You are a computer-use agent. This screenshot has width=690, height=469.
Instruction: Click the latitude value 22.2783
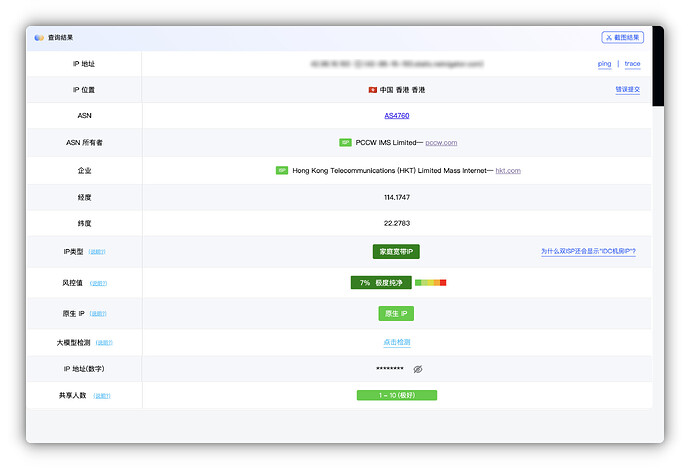coord(396,224)
